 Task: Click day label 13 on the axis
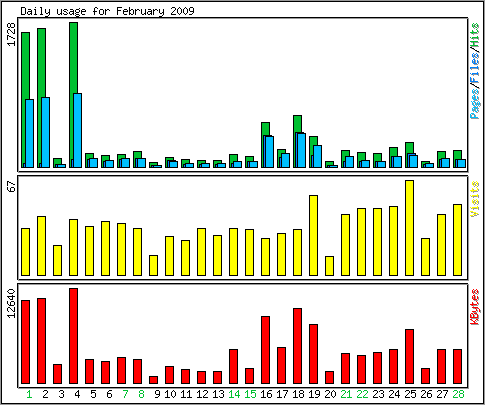(x=218, y=394)
